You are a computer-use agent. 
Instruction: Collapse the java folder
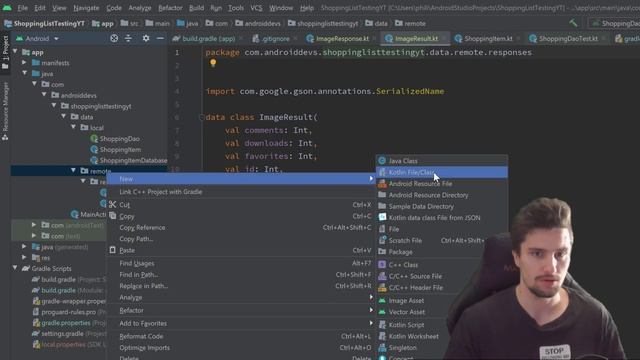pyautogui.click(x=25, y=73)
